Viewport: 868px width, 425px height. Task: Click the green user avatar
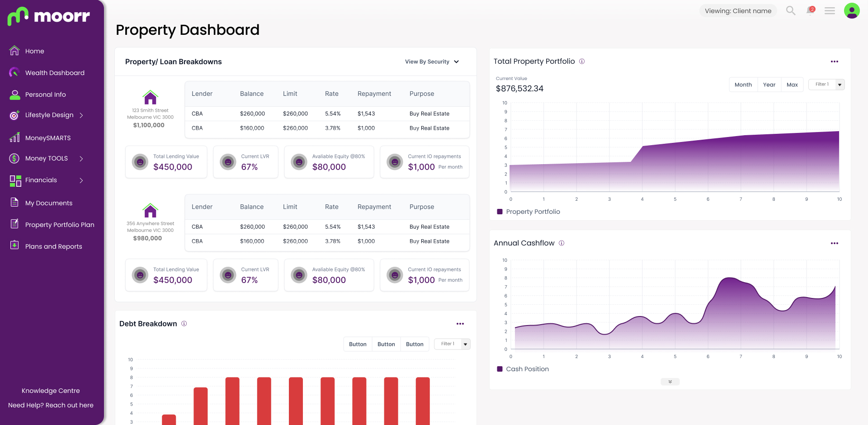(x=852, y=10)
